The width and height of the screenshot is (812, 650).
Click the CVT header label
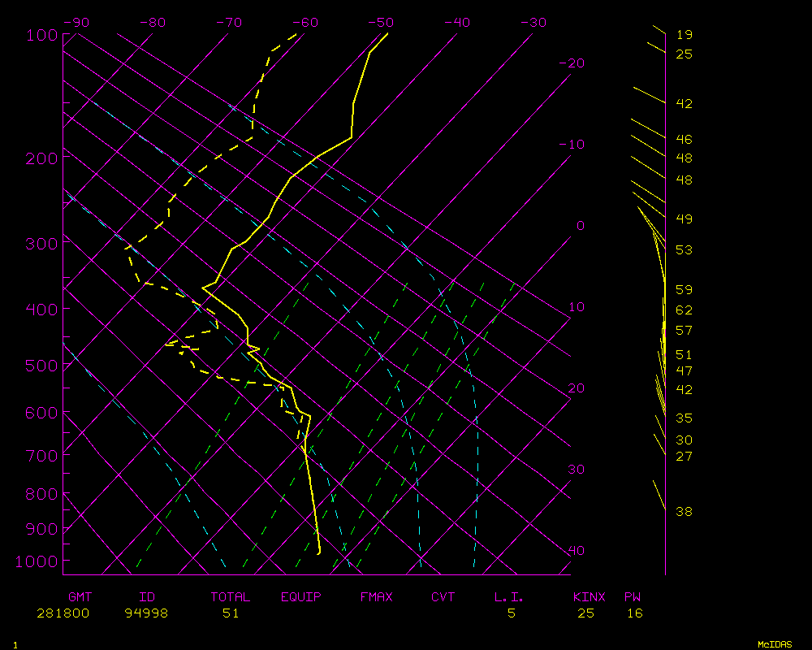[443, 597]
